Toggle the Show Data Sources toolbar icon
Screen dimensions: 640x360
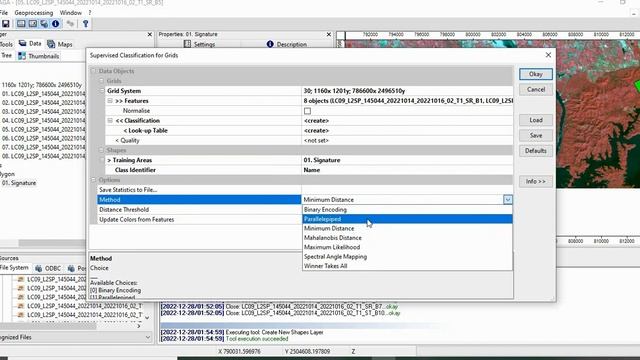click(x=44, y=24)
